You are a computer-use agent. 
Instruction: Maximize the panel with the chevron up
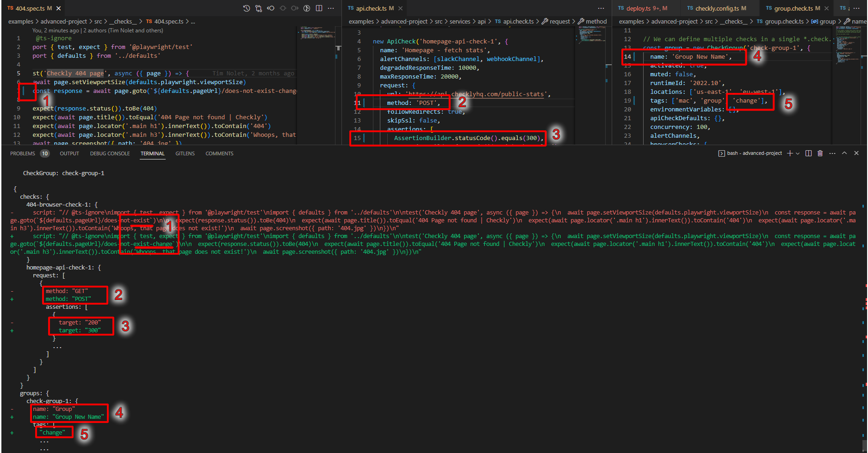point(844,153)
